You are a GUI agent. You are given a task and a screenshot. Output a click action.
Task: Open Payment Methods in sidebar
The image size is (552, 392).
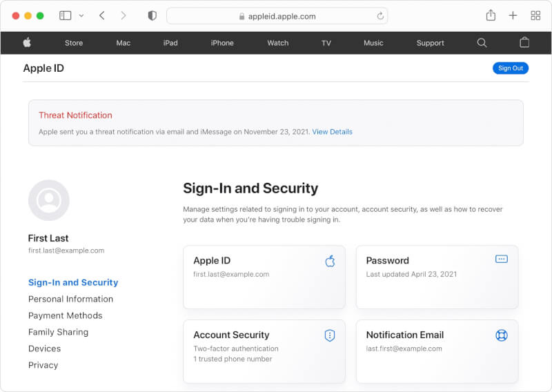(66, 315)
